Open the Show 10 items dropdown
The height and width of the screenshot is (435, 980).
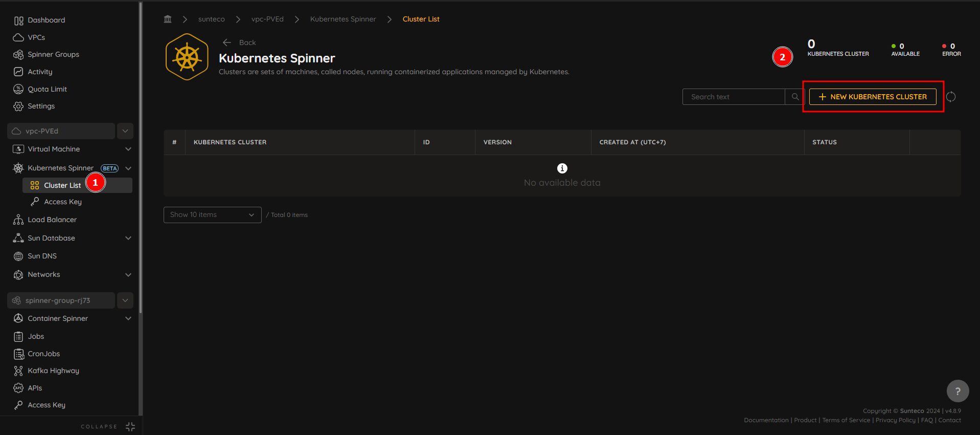[x=213, y=215]
